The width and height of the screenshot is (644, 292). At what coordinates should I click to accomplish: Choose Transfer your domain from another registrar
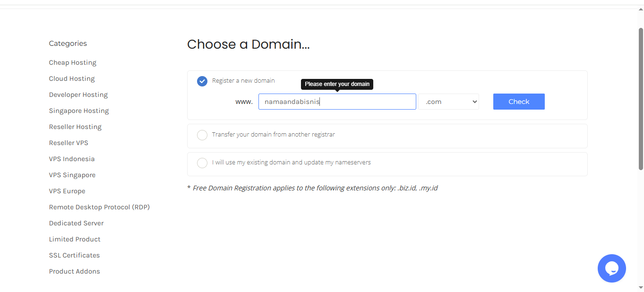202,135
